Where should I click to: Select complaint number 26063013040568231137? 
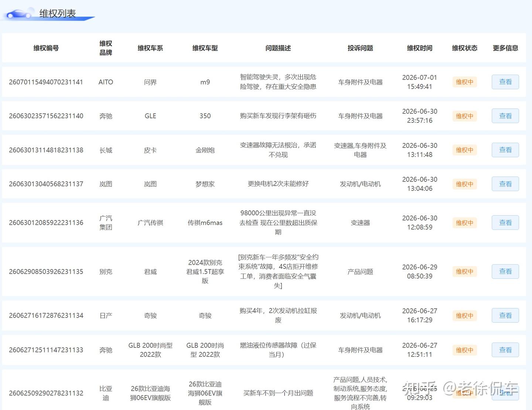coord(46,184)
